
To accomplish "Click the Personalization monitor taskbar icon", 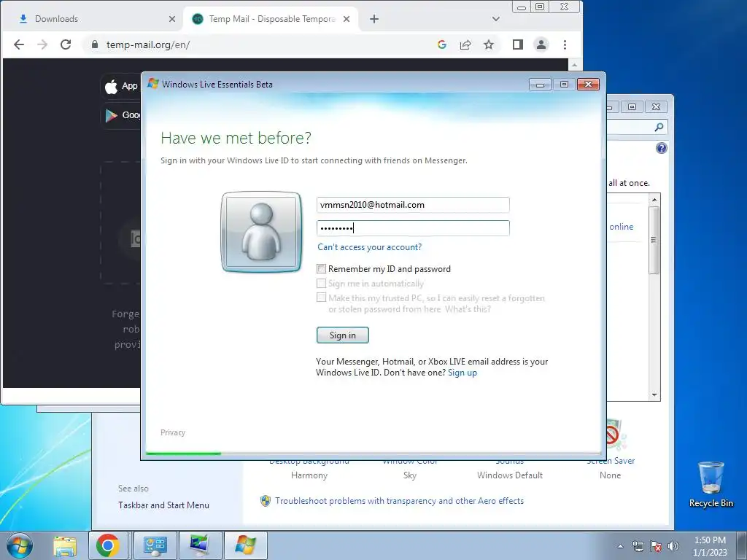I will tap(199, 545).
